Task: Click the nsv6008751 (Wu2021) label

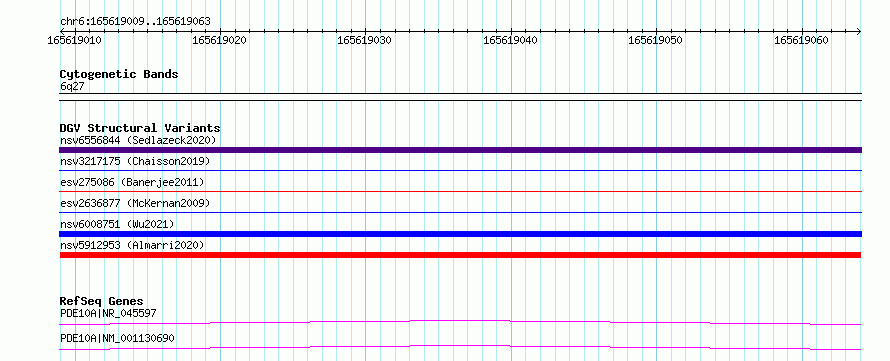Action: tap(117, 224)
